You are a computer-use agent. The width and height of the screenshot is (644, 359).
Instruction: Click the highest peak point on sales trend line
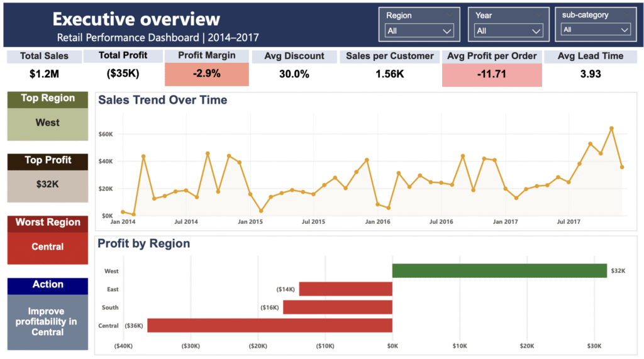coord(611,128)
